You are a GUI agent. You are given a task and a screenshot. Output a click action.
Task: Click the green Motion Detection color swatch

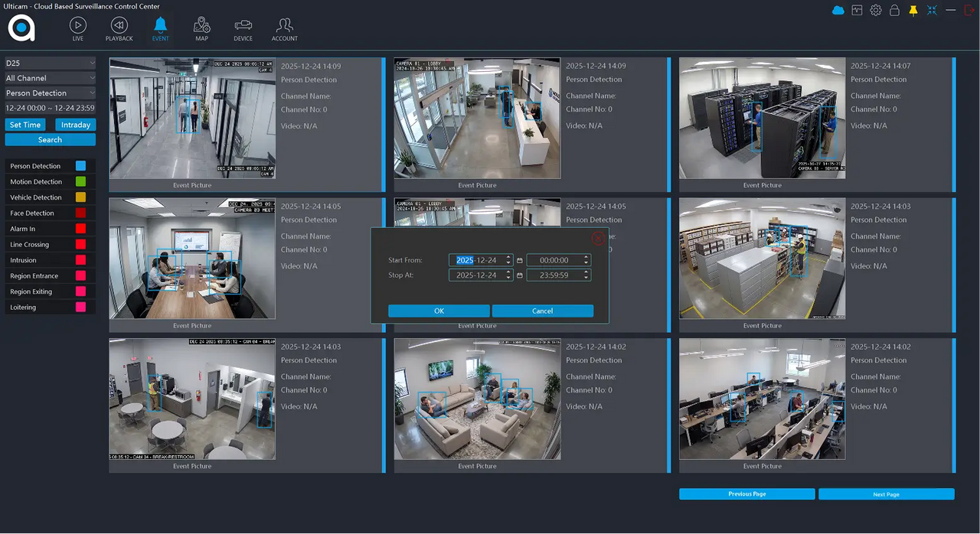tap(80, 181)
